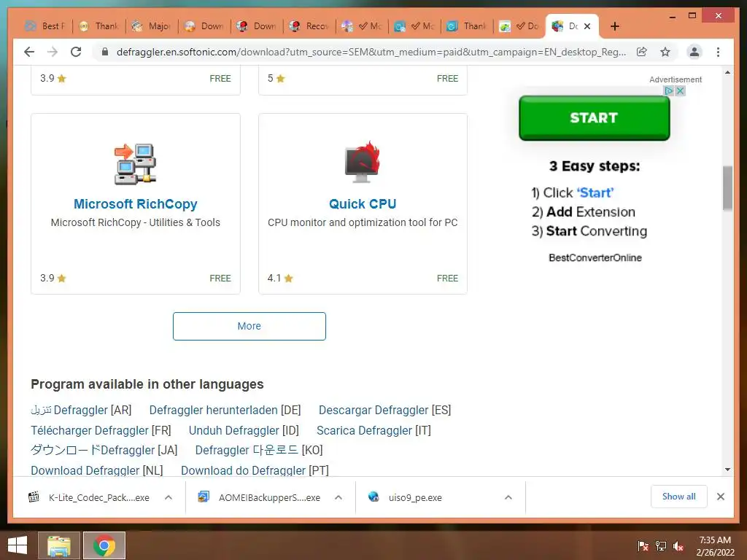Viewport: 747px width, 560px height.
Task: Go back to the previous page
Action: pyautogui.click(x=29, y=52)
